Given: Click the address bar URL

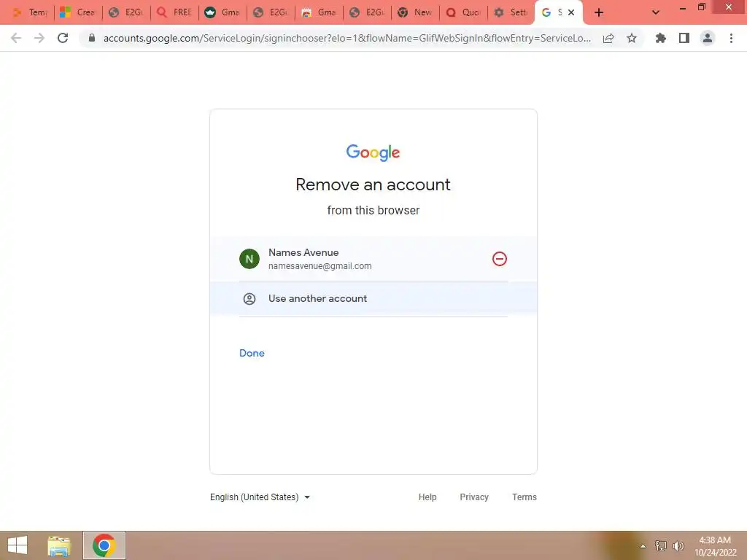Looking at the screenshot, I should (347, 38).
